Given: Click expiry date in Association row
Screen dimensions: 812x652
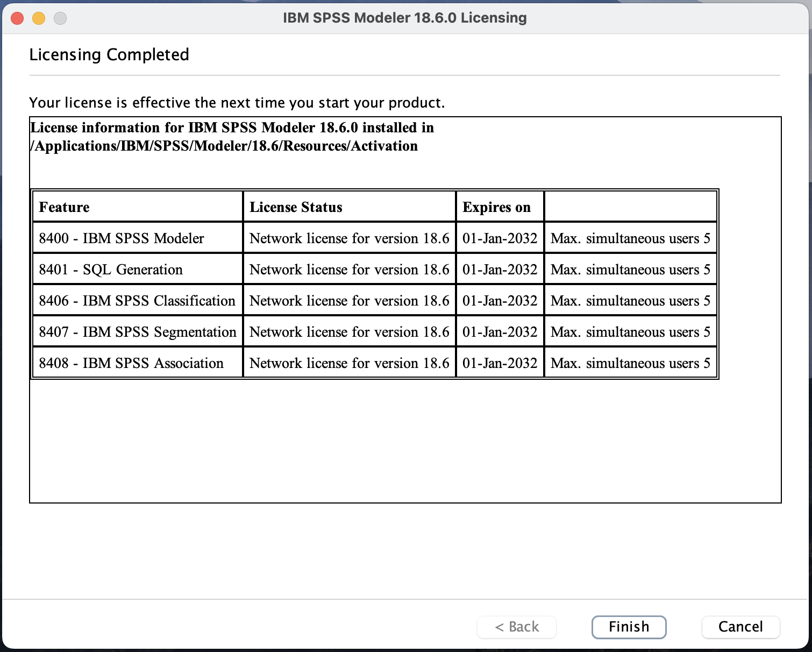Looking at the screenshot, I should tap(500, 363).
